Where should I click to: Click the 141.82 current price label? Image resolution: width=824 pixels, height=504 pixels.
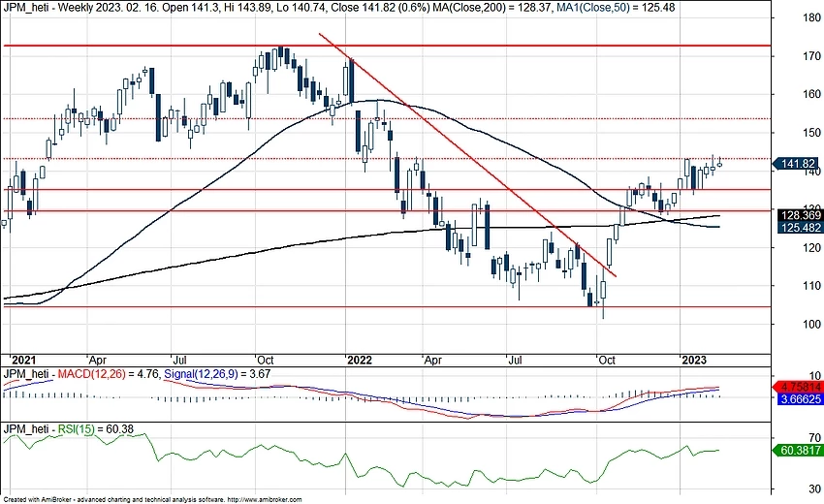(798, 164)
